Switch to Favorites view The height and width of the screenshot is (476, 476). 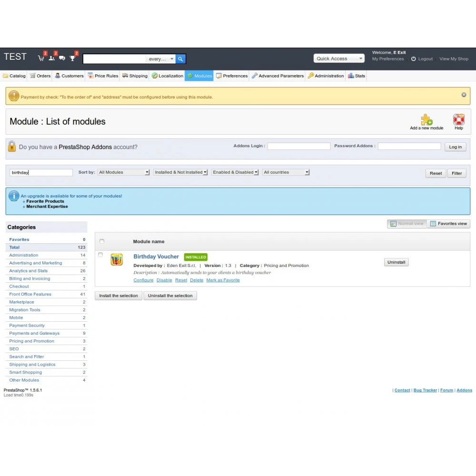click(x=448, y=224)
